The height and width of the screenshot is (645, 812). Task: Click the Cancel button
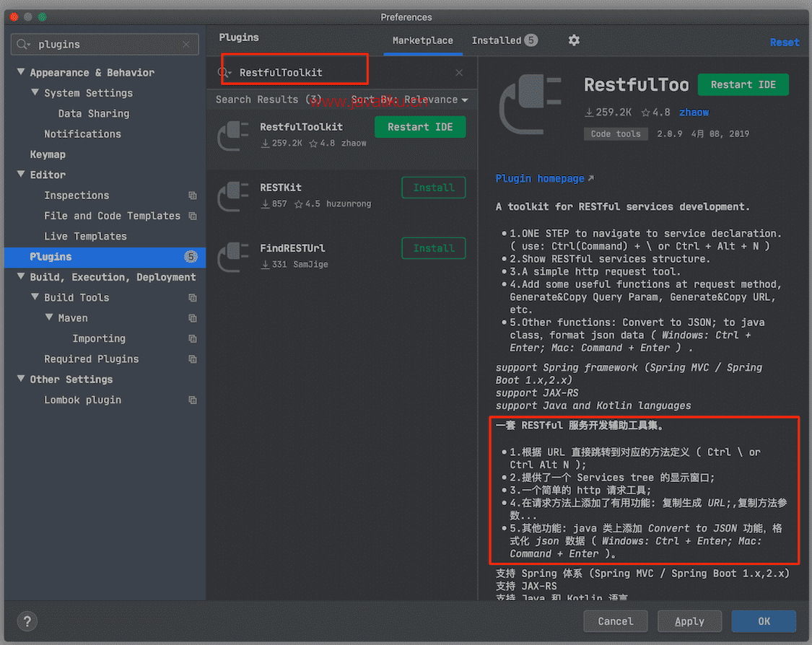(x=615, y=621)
